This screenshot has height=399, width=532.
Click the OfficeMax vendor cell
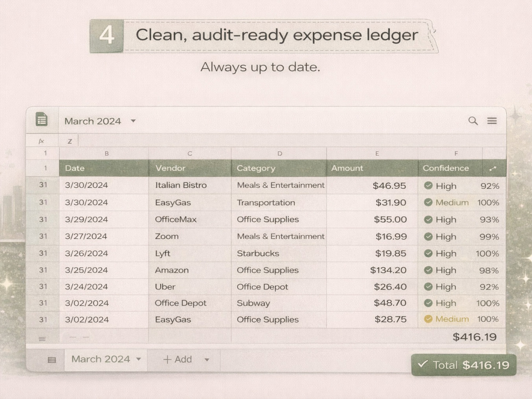190,220
